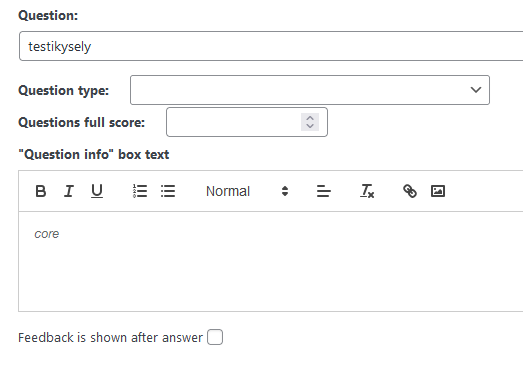This screenshot has width=523, height=367.
Task: Click into the Question field containing testikysely
Action: coord(271,46)
